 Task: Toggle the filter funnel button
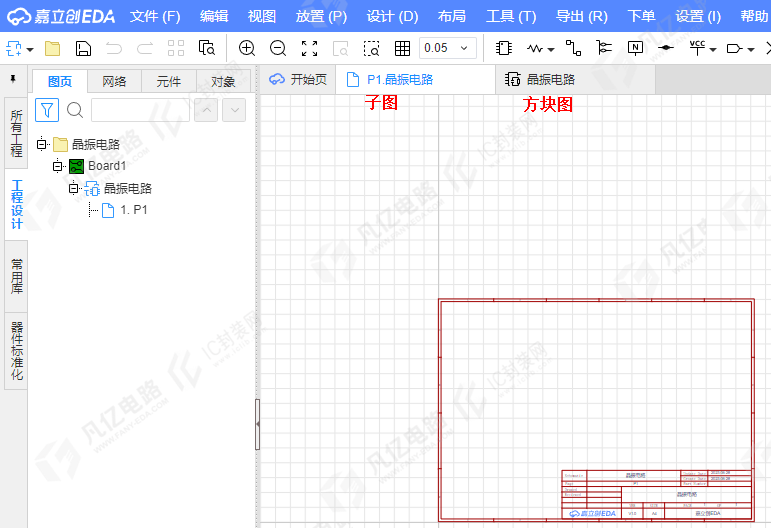[47, 110]
